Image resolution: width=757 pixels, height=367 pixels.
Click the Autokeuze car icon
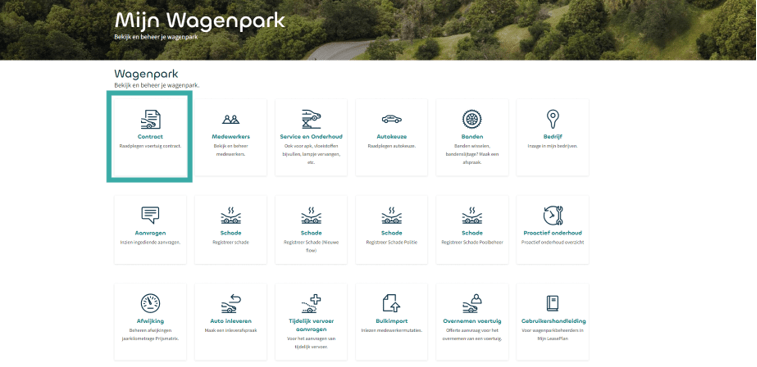[392, 119]
